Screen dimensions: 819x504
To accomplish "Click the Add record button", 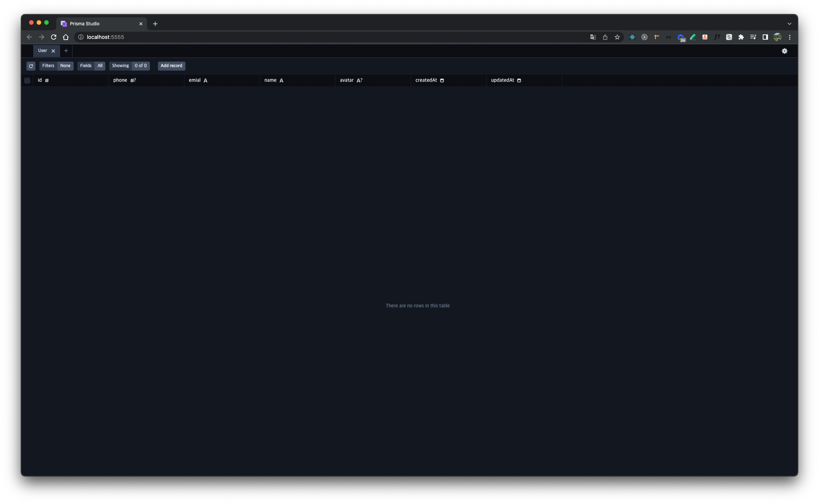I will tap(171, 66).
